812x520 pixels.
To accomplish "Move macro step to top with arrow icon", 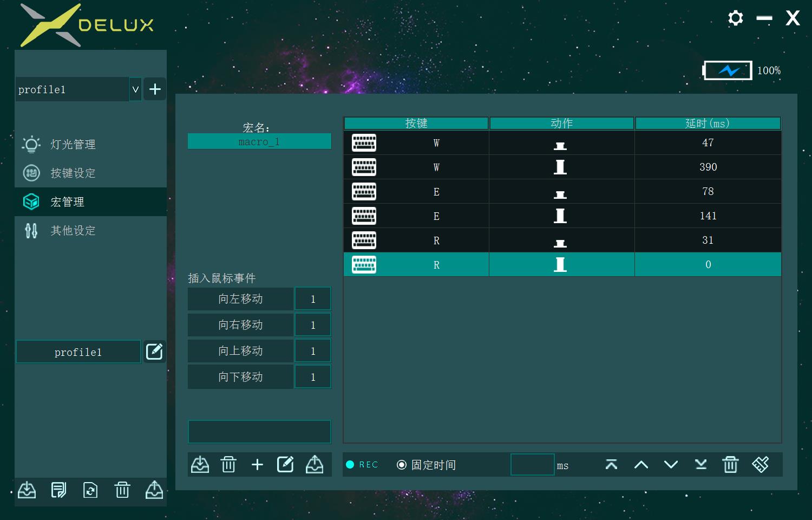I will [x=611, y=464].
